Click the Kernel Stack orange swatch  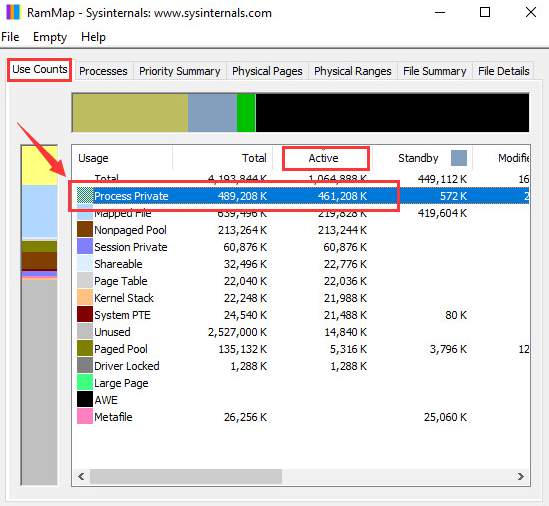click(85, 298)
